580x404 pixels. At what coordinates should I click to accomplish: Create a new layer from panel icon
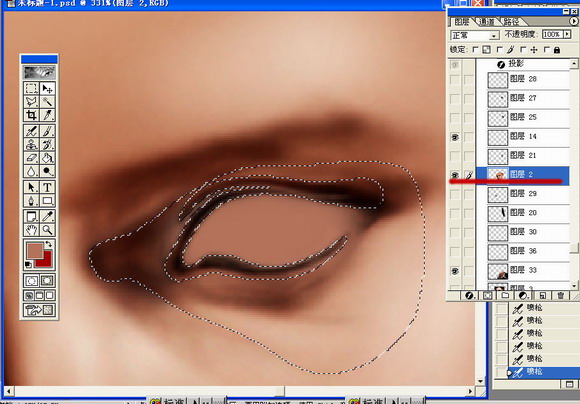coord(542,295)
